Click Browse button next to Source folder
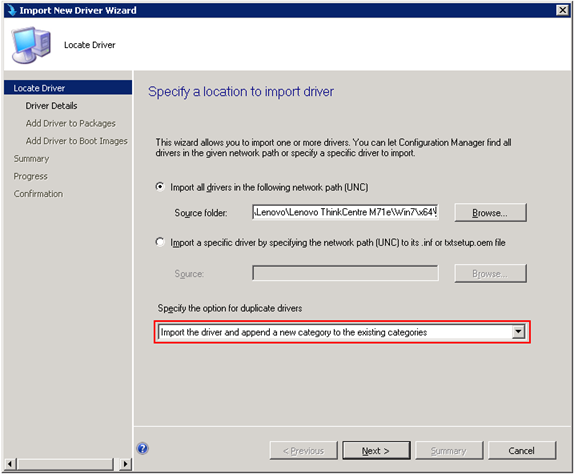 tap(490, 213)
